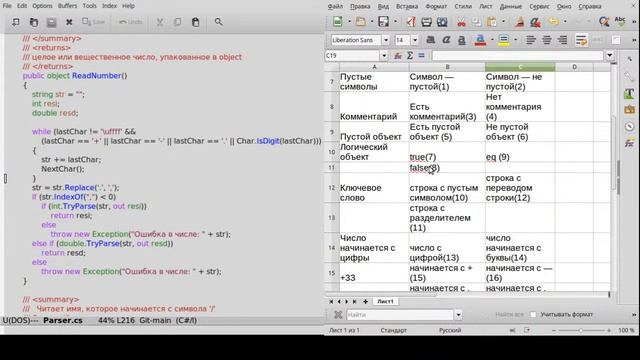Select column D header in Calc

point(574,67)
